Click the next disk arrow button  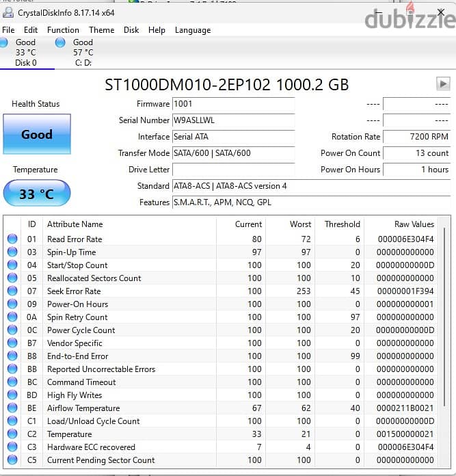[443, 84]
